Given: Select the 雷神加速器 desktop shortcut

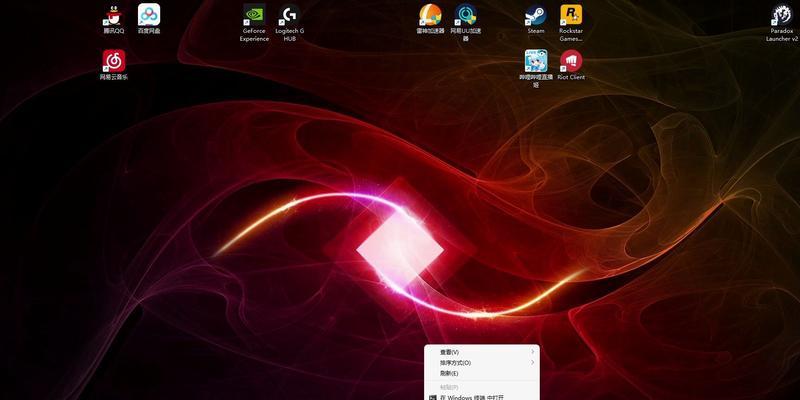Looking at the screenshot, I should point(430,19).
